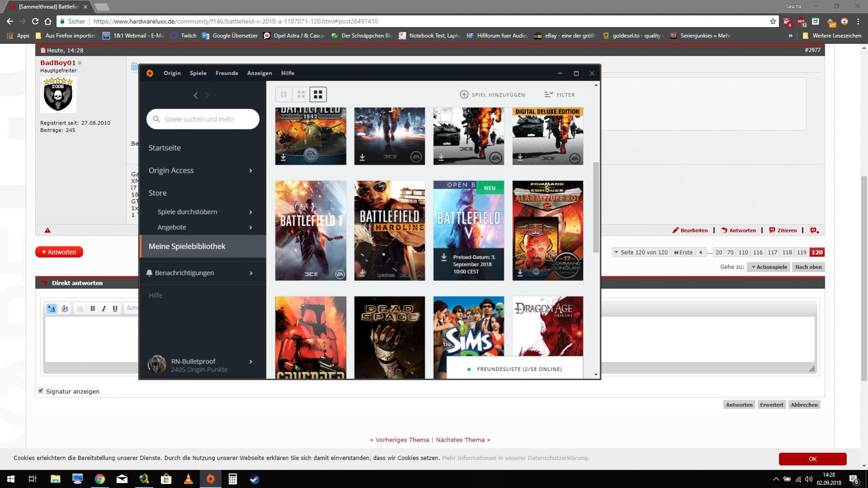Image resolution: width=868 pixels, height=488 pixels.
Task: Switch to large grid view in Origin
Action: 318,95
